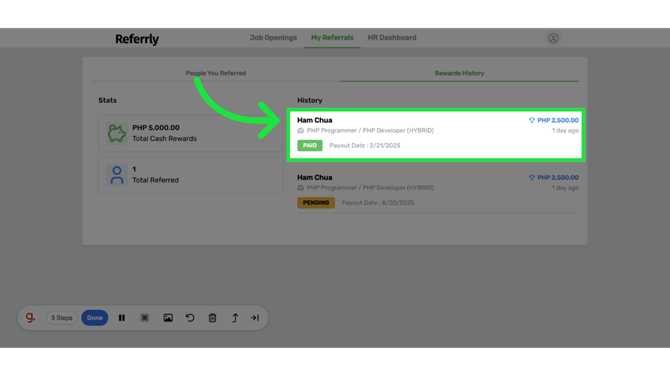Open the PENDING Ham Chua reward entry
The width and height of the screenshot is (670, 376).
[438, 190]
